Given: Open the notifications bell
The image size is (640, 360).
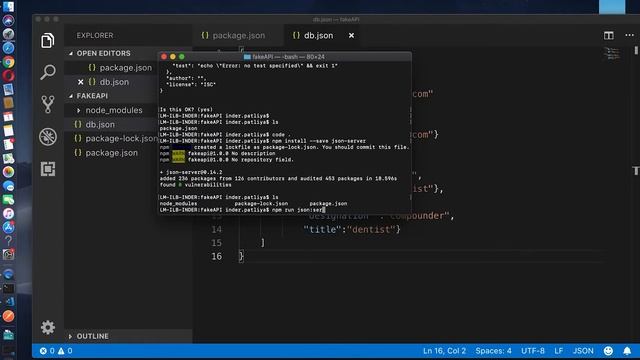Looking at the screenshot, I should [x=627, y=351].
